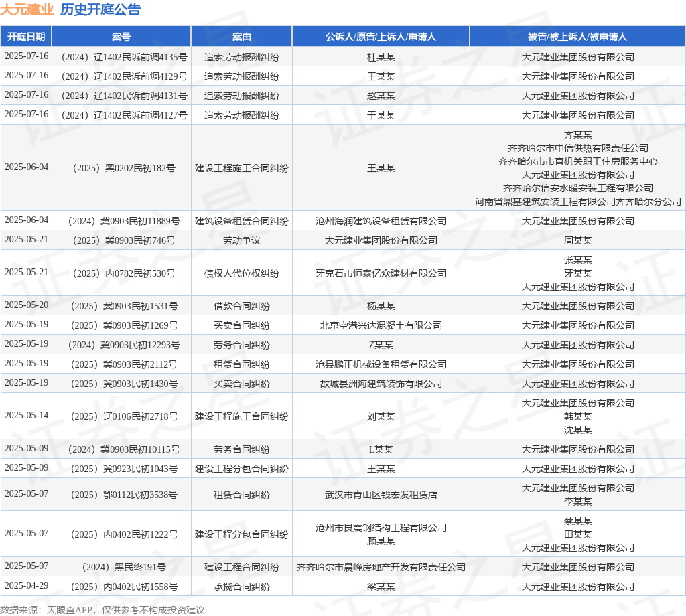Viewport: 686px width, 616px height.
Task: Click case number '冀0903民初1531号'
Action: click(x=140, y=306)
